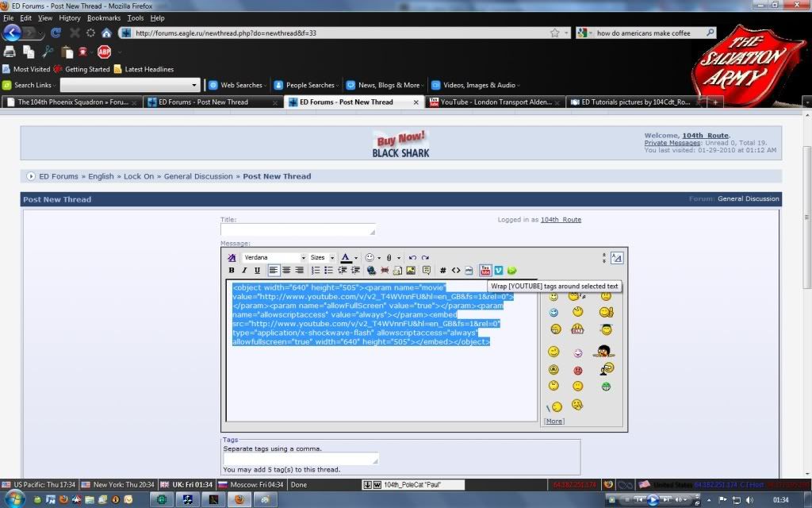Click the Firefox home button
The height and width of the screenshot is (508, 812).
coord(106,33)
